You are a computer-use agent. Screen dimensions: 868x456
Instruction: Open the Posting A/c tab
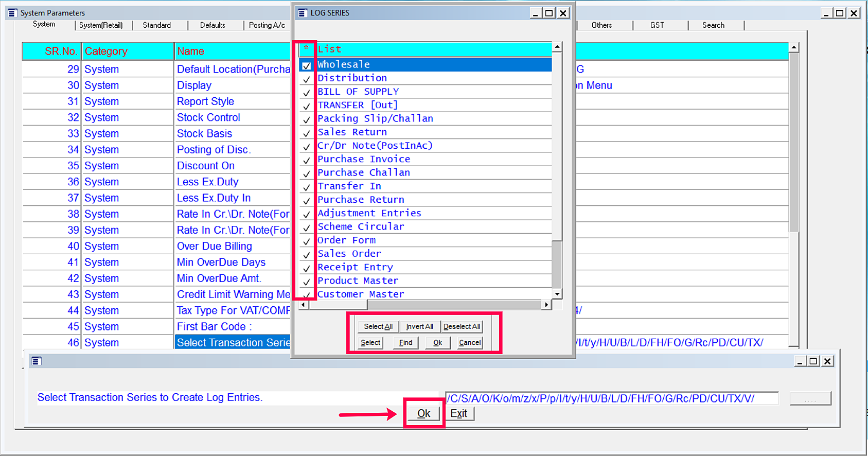pos(267,25)
